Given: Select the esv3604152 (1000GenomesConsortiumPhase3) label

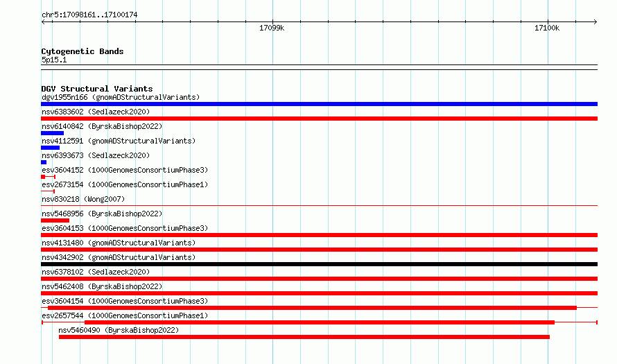Looking at the screenshot, I should pos(125,170).
